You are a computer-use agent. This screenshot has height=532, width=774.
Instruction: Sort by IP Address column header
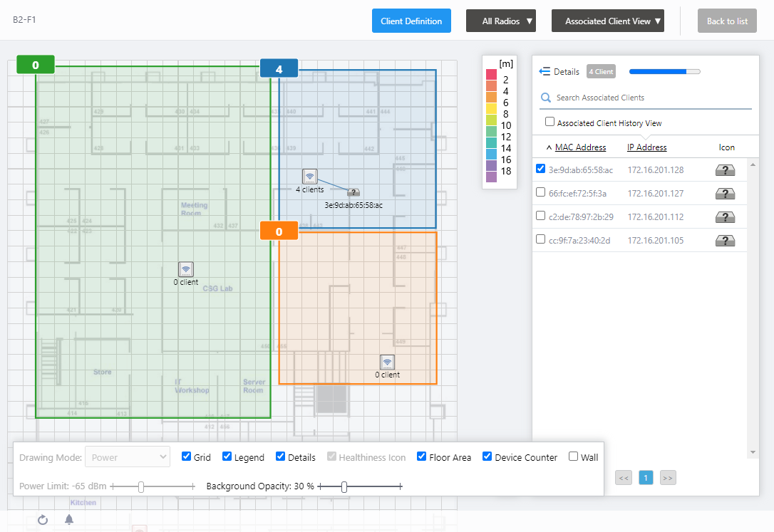pyautogui.click(x=646, y=147)
